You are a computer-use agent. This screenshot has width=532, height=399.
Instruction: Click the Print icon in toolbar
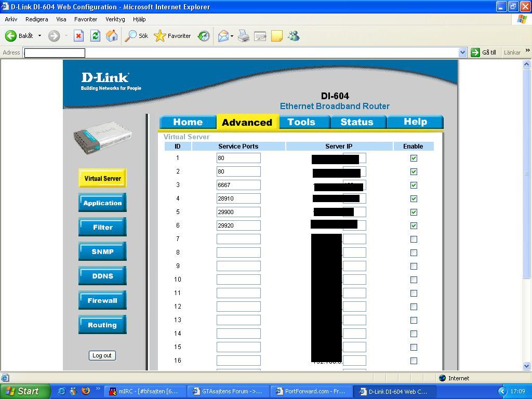244,36
